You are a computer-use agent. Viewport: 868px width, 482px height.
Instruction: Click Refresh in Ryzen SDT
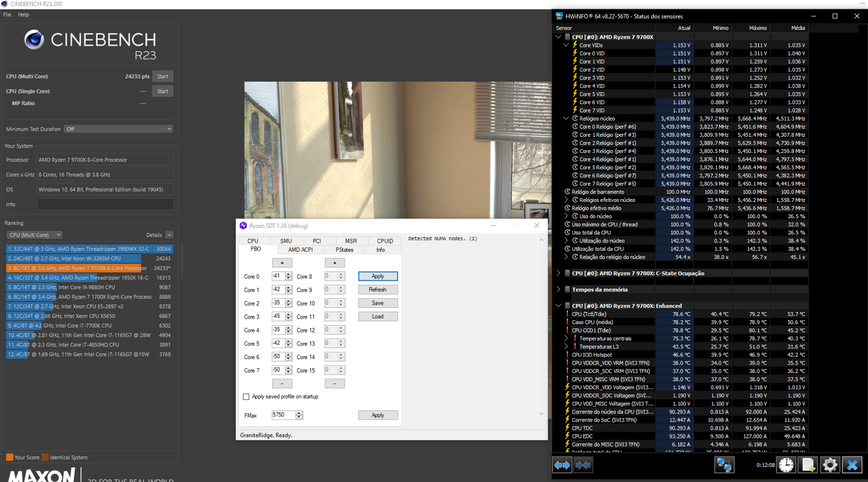coord(378,289)
